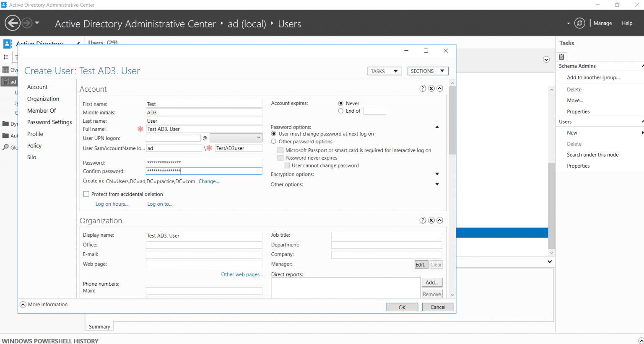Click Move... in Tasks pane

click(x=575, y=101)
